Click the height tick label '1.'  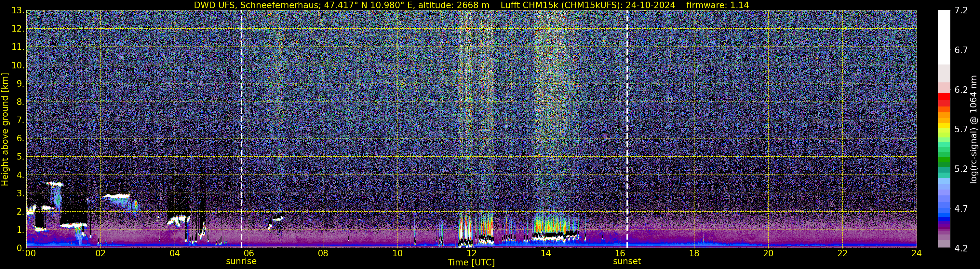[20, 230]
